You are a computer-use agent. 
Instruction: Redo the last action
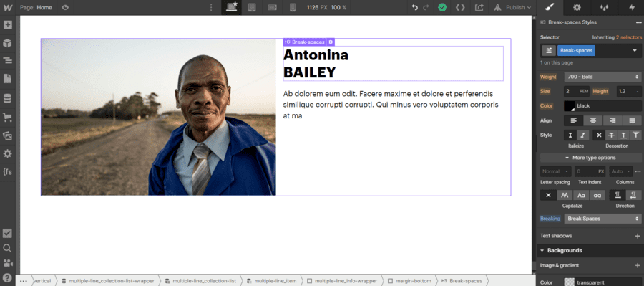pyautogui.click(x=426, y=7)
